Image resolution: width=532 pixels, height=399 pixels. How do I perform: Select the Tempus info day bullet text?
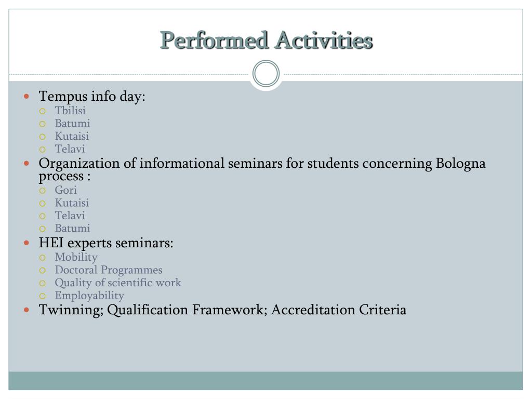(x=92, y=96)
